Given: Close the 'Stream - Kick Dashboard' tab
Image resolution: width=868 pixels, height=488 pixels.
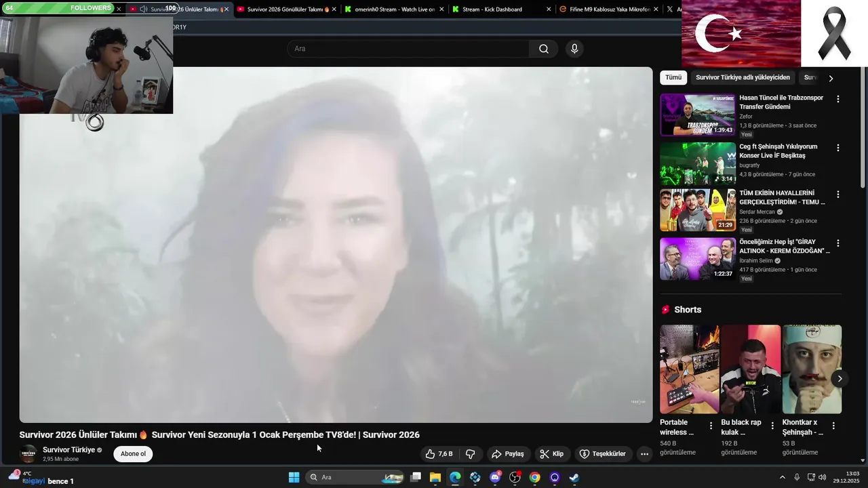Looking at the screenshot, I should click(549, 9).
